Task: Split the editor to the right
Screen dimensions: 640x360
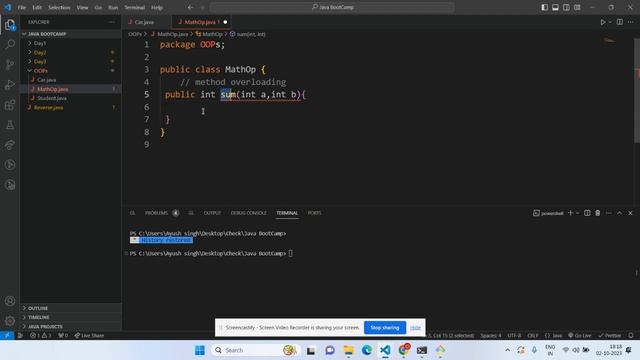Action: (620, 22)
